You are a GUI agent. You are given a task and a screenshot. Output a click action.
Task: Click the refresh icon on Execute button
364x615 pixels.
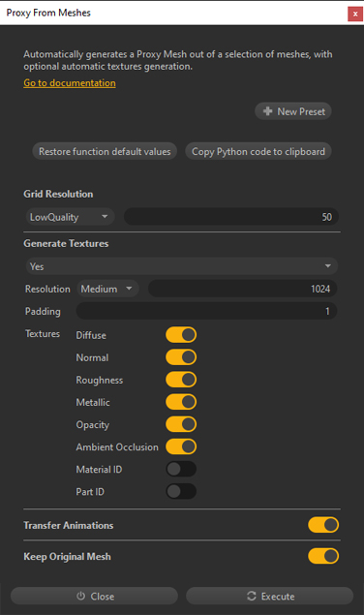coord(252,596)
